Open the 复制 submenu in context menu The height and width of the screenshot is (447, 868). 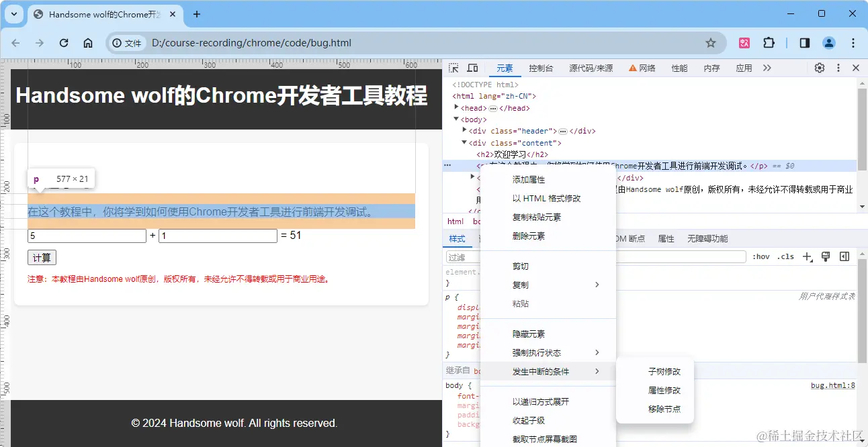click(x=548, y=285)
